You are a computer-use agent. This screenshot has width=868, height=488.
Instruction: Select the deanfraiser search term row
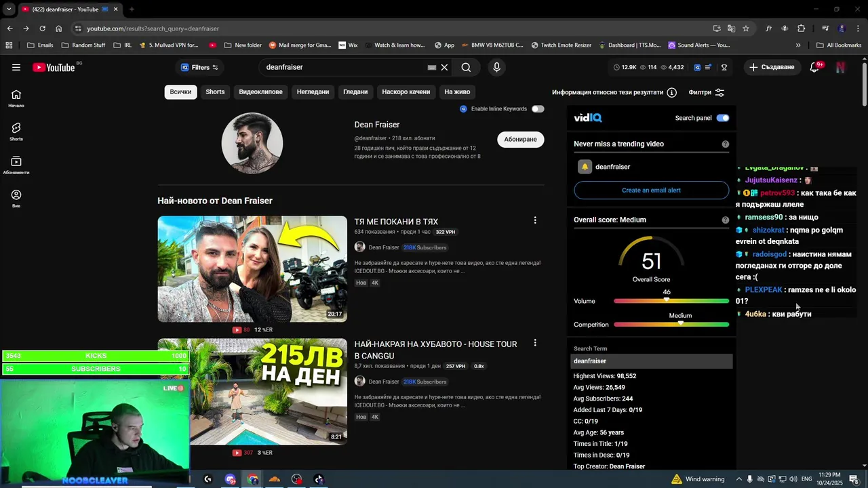click(x=651, y=361)
